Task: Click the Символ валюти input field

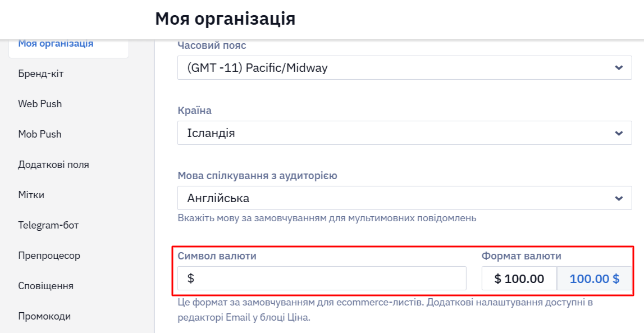Action: point(322,279)
